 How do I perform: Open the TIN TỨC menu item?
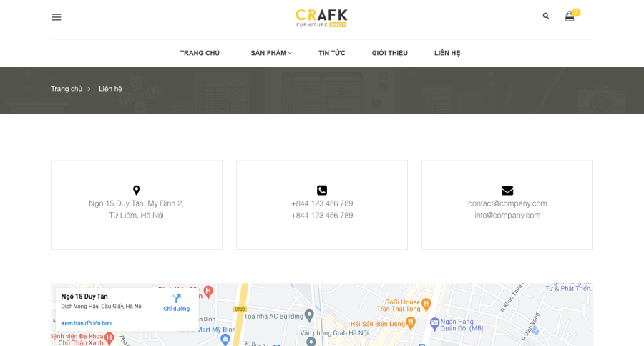click(x=331, y=53)
